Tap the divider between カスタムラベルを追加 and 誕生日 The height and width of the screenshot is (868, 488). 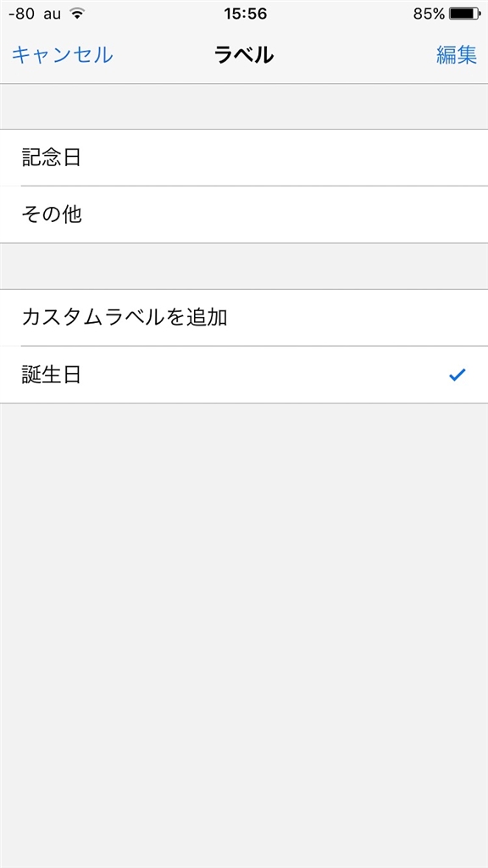(254, 346)
